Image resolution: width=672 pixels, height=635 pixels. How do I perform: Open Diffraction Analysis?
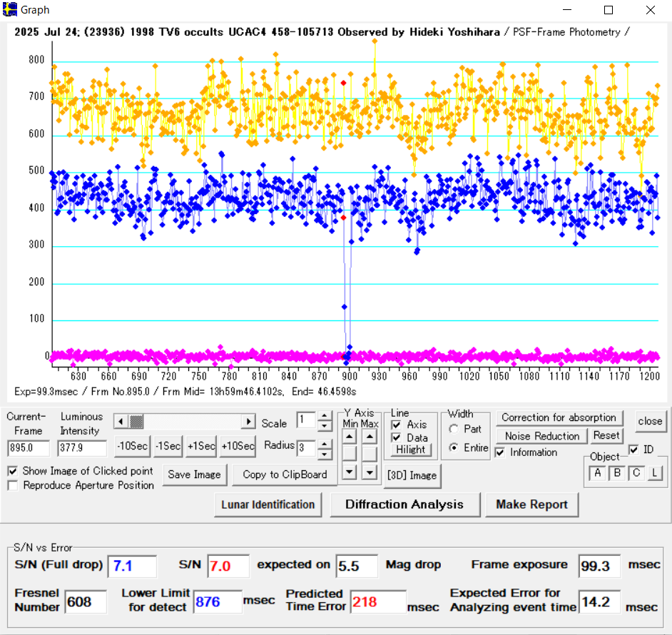pyautogui.click(x=404, y=504)
